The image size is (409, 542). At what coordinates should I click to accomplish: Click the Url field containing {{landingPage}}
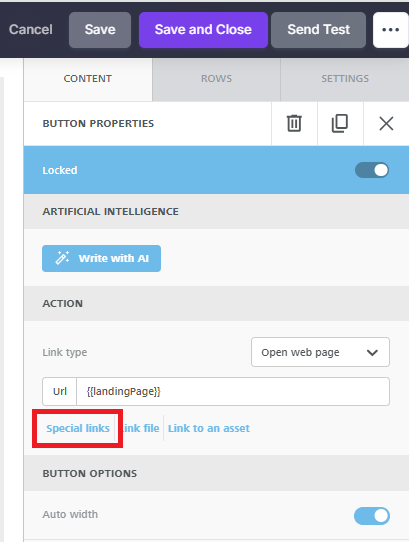(x=233, y=391)
